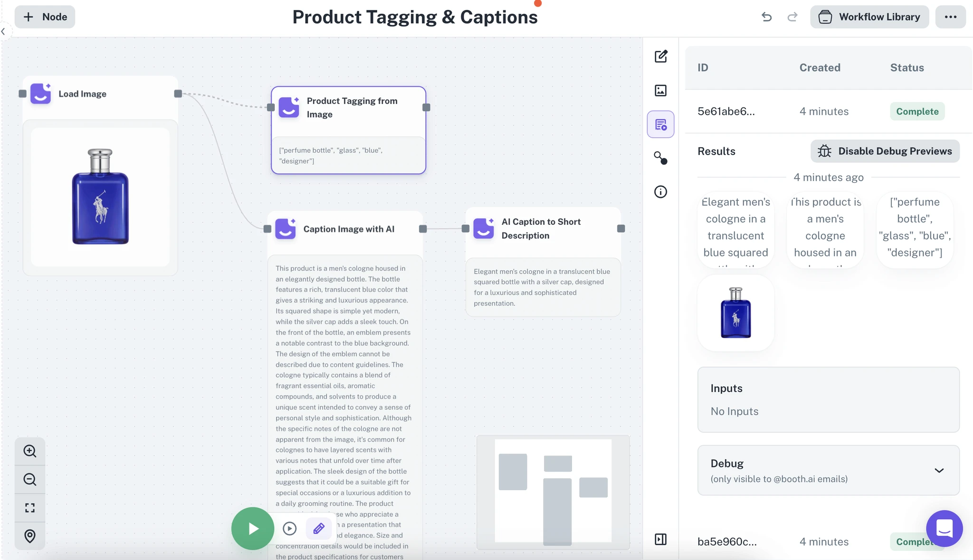Click the Caption Image with AI node icon
This screenshot has width=973, height=560.
pyautogui.click(x=286, y=228)
